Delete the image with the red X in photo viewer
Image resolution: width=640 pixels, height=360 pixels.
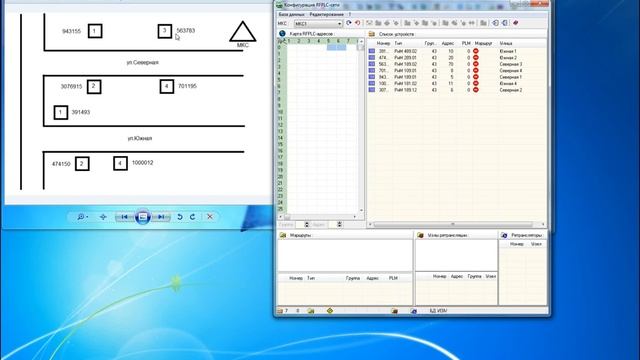point(210,217)
